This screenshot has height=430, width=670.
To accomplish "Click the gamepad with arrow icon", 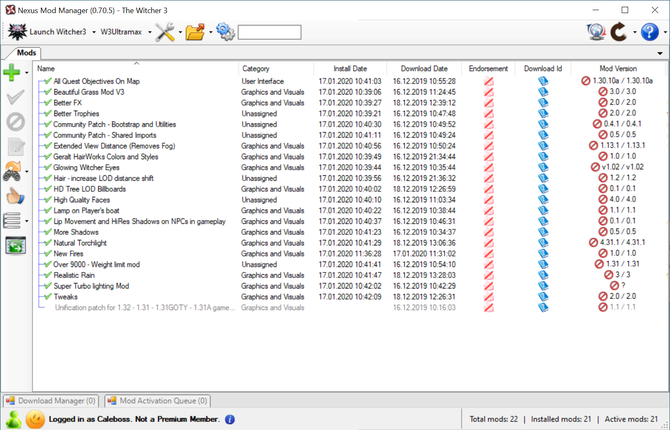I will (x=12, y=171).
